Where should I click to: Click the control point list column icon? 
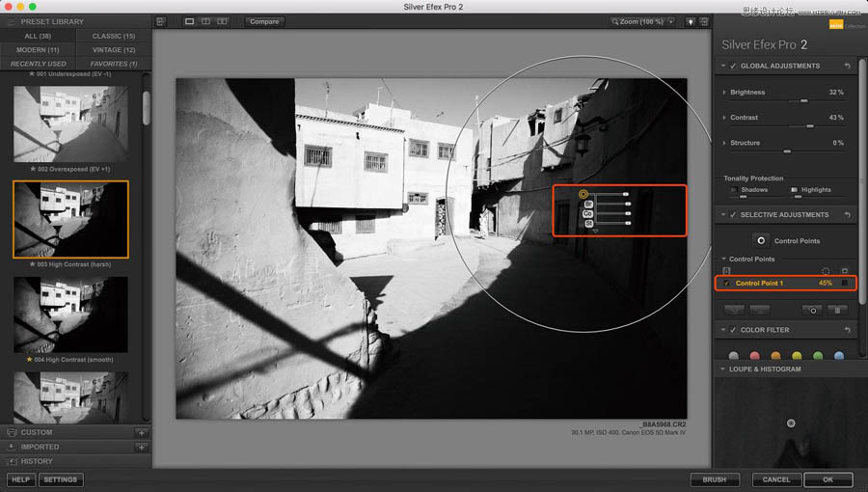726,271
